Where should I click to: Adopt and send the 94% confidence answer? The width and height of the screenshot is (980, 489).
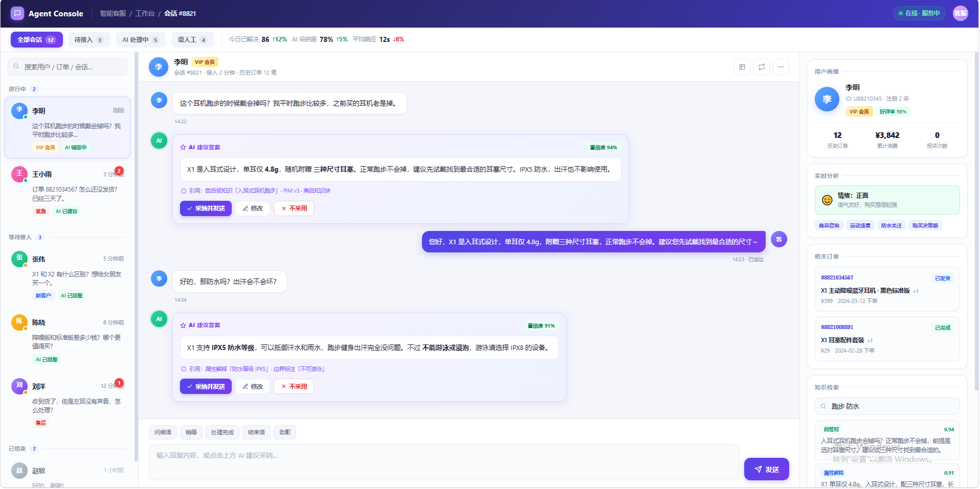coord(206,208)
